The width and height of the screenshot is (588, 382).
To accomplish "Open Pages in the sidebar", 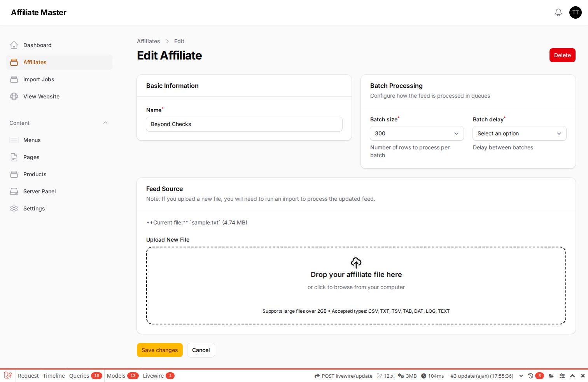I will (x=59, y=157).
